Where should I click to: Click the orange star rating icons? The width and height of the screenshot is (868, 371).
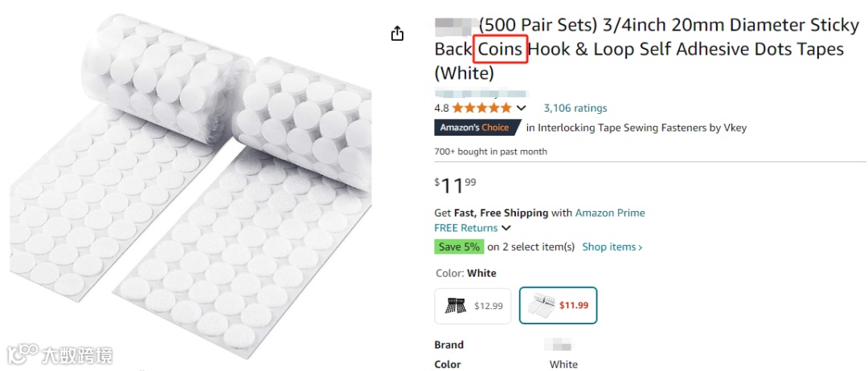pyautogui.click(x=481, y=108)
